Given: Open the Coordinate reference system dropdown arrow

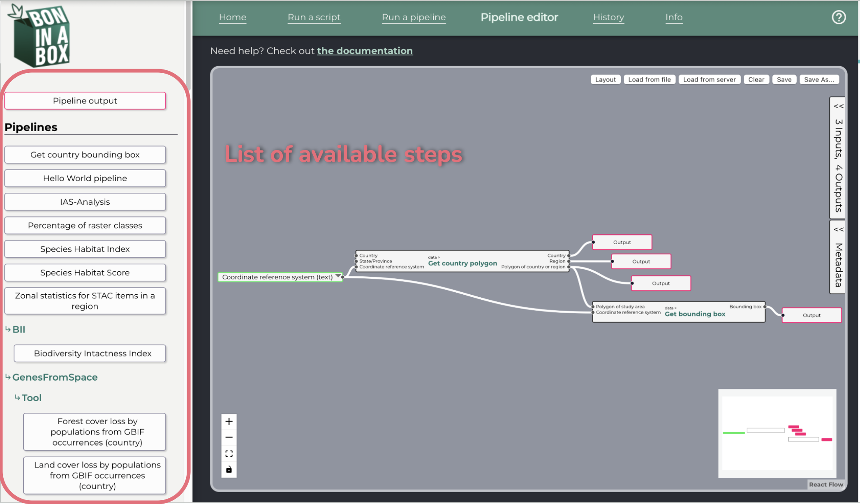Looking at the screenshot, I should tap(338, 276).
